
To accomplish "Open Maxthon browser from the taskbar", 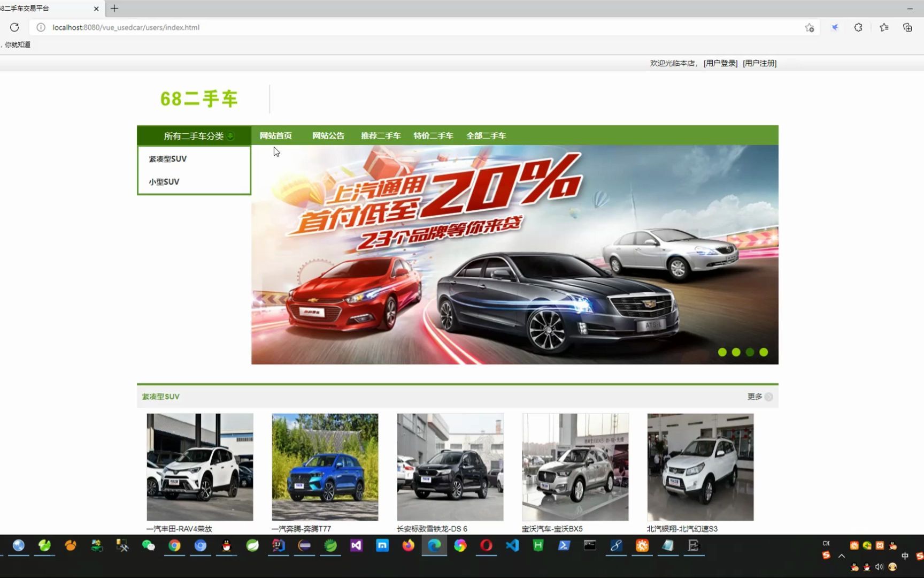I will coord(382,545).
